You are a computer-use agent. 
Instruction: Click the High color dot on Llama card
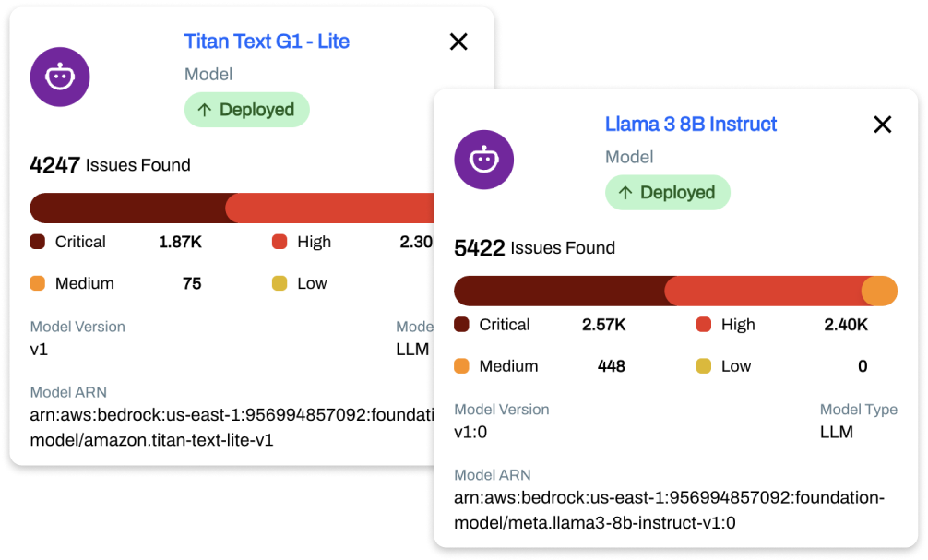pos(704,325)
